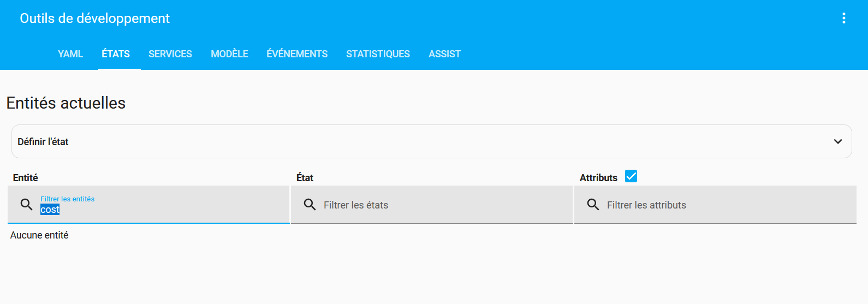Expand panel using the chevron arrow
This screenshot has height=304, width=868.
click(x=837, y=141)
